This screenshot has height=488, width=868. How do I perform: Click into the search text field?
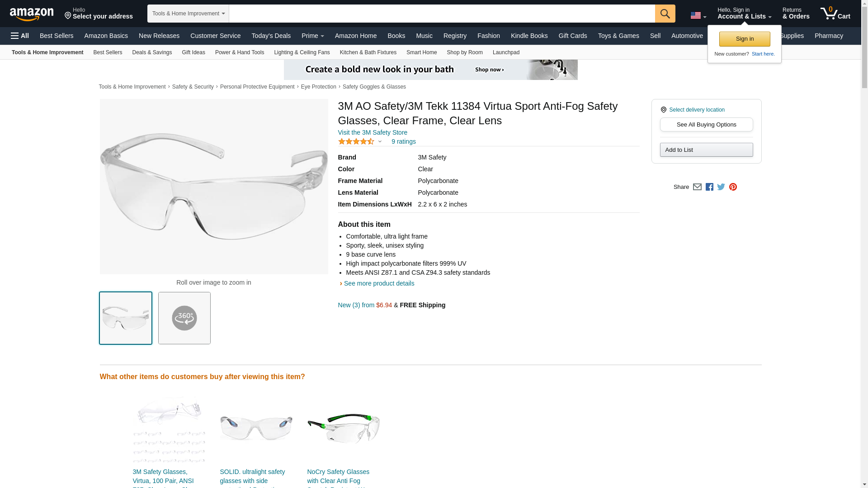(x=441, y=14)
